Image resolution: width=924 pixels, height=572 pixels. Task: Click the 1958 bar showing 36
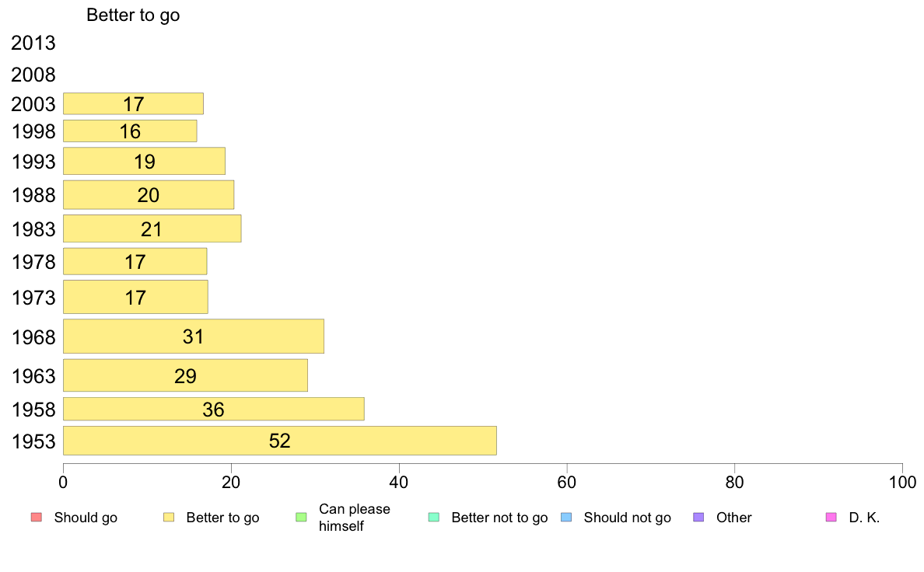213,410
